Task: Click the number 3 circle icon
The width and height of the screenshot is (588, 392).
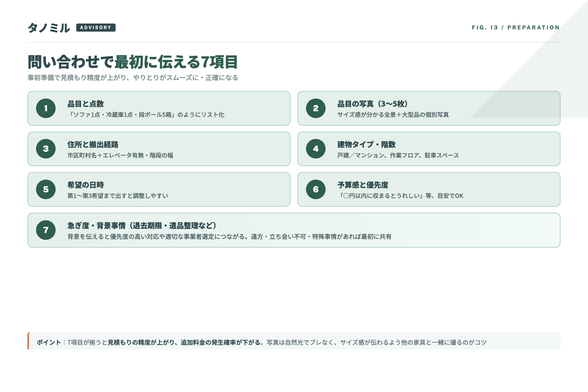Action: 46,149
